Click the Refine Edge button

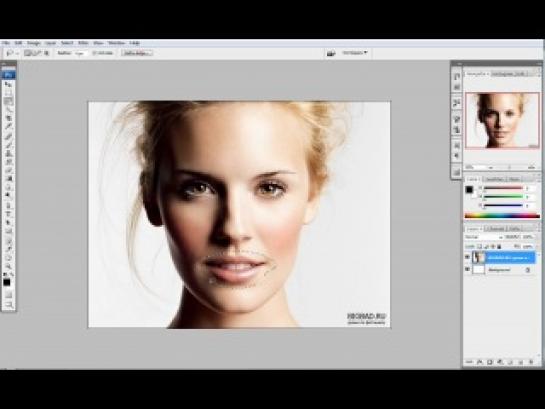137,53
